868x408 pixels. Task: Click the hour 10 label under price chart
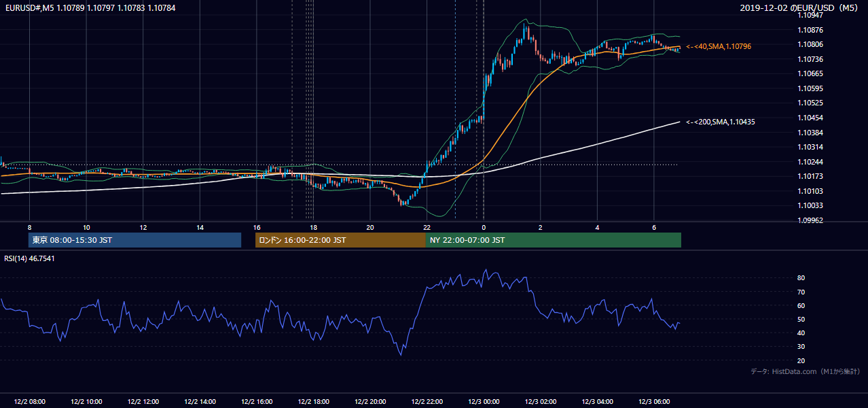86,227
